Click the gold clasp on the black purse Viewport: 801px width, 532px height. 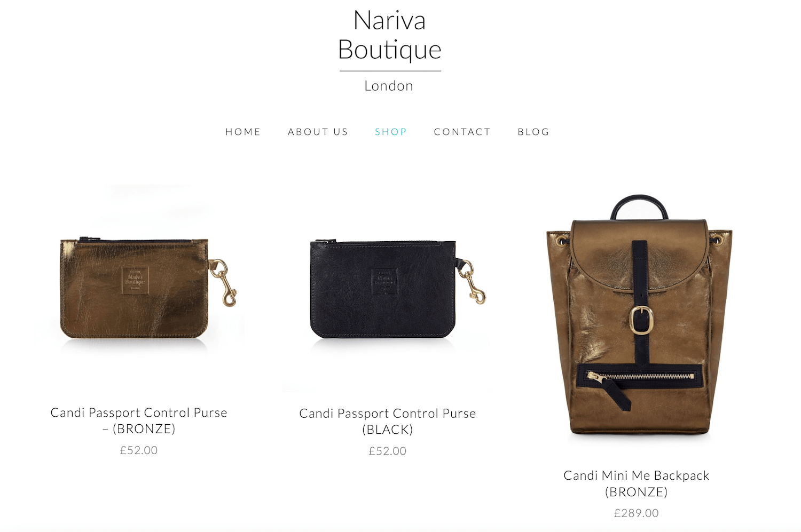tap(472, 281)
